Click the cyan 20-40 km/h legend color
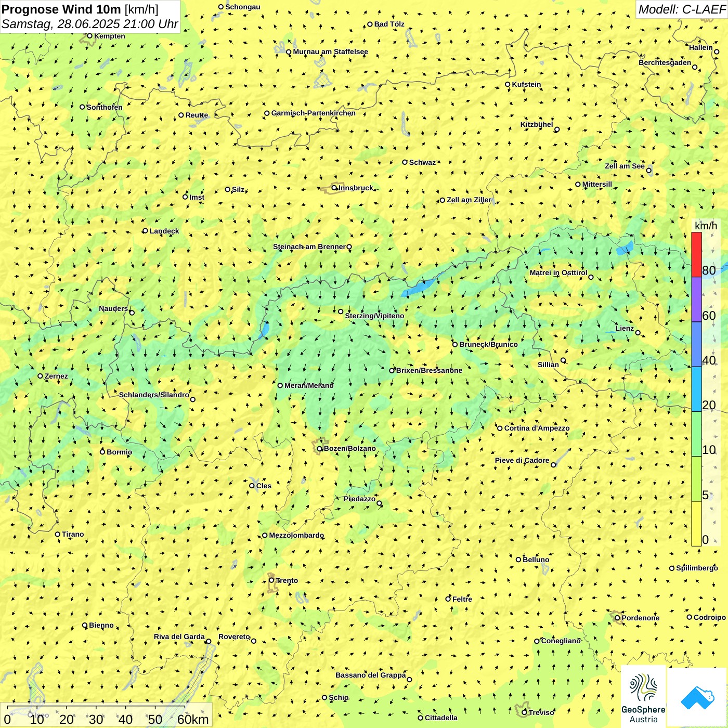This screenshot has height=728, width=728. (696, 389)
